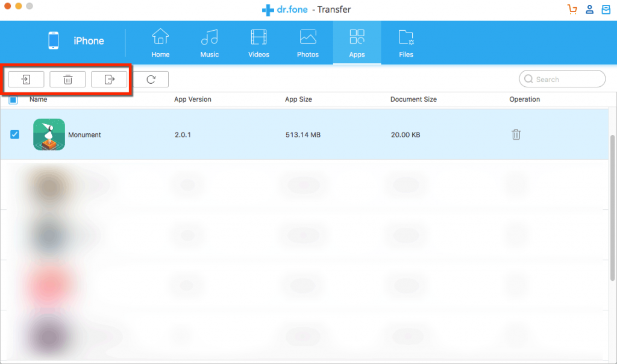Image resolution: width=617 pixels, height=364 pixels.
Task: Open the inbox mail icon
Action: 606,9
